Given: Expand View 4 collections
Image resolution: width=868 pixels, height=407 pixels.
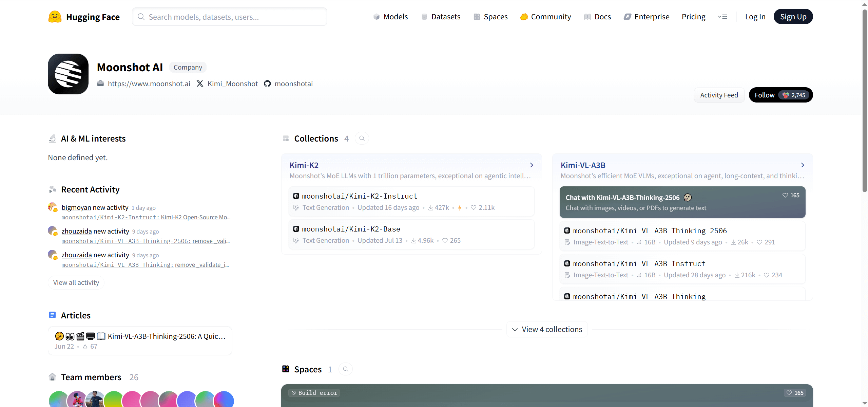Looking at the screenshot, I should pos(547,329).
